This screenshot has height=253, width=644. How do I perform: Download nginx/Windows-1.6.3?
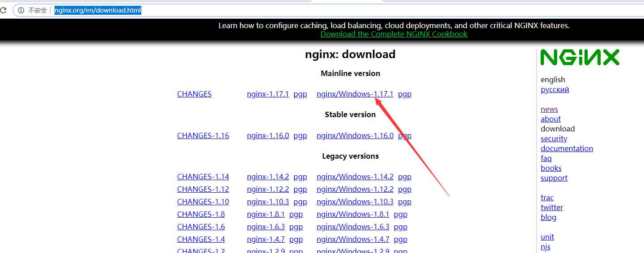(353, 227)
